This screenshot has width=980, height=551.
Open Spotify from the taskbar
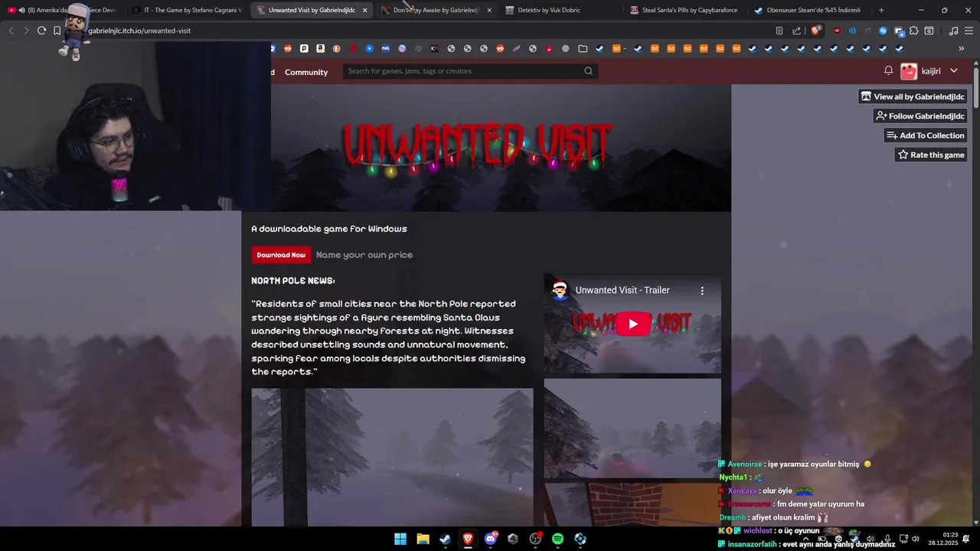[557, 539]
